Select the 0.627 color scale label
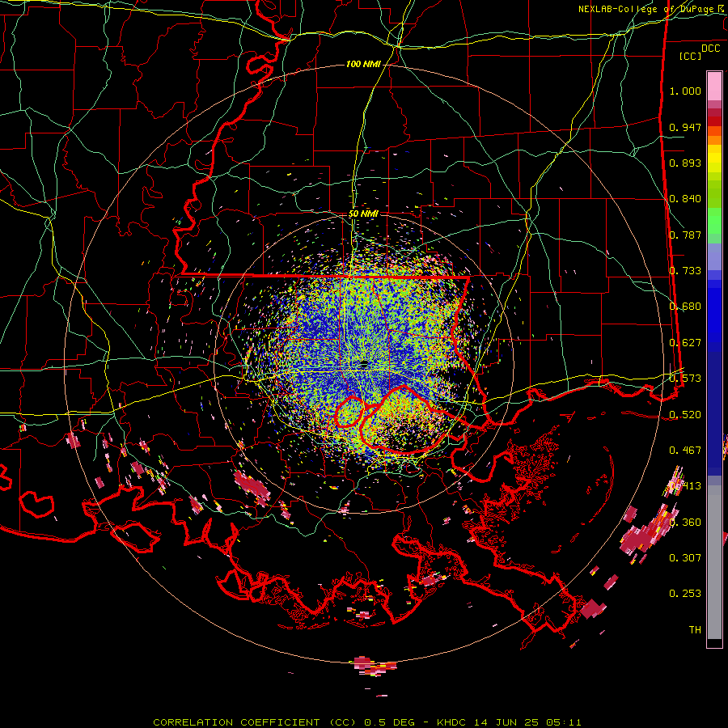This screenshot has height=728, width=728. (x=685, y=343)
